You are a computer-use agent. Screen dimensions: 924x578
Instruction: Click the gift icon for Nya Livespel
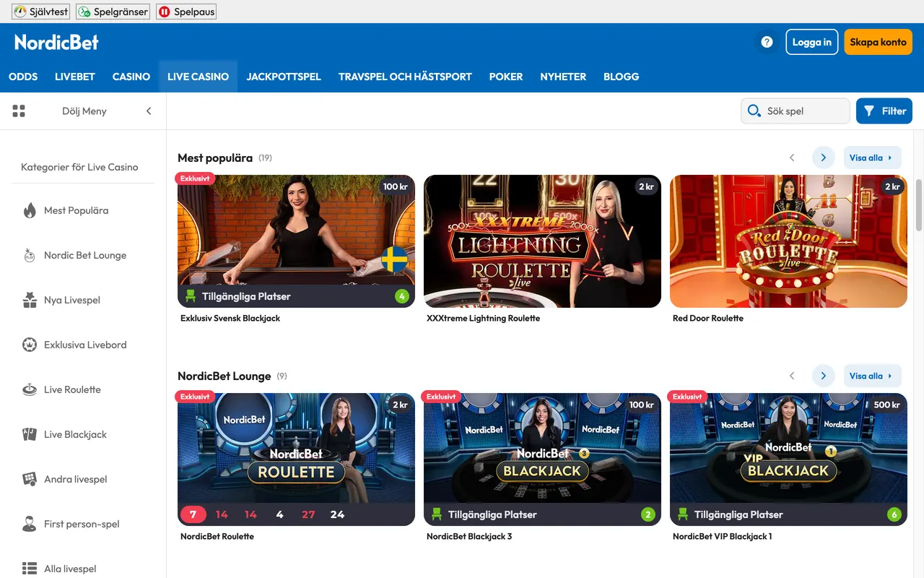pos(30,300)
